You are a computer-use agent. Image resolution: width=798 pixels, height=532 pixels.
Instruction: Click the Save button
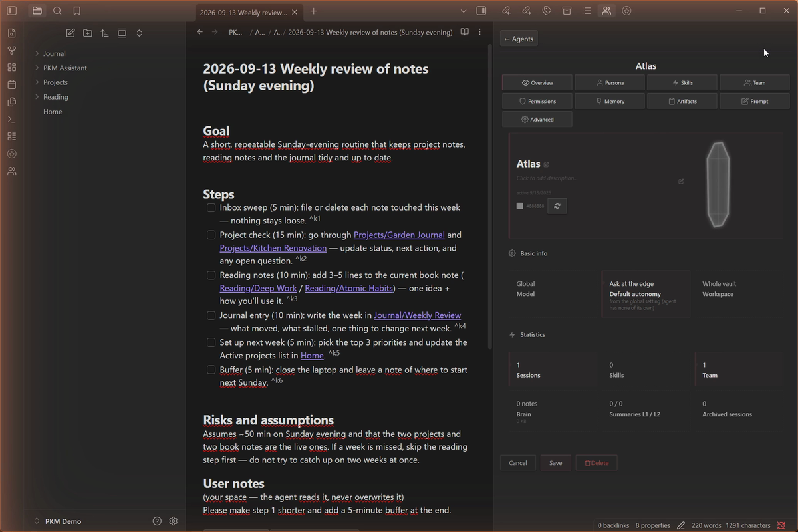tap(555, 463)
